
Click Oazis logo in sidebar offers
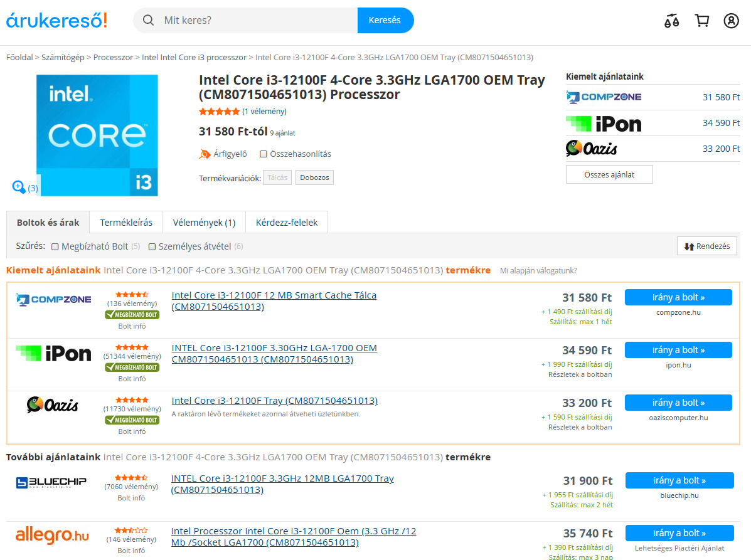pos(592,149)
